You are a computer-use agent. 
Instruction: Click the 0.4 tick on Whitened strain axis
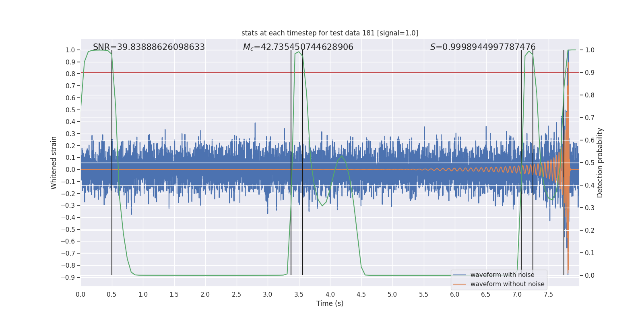tap(70, 122)
